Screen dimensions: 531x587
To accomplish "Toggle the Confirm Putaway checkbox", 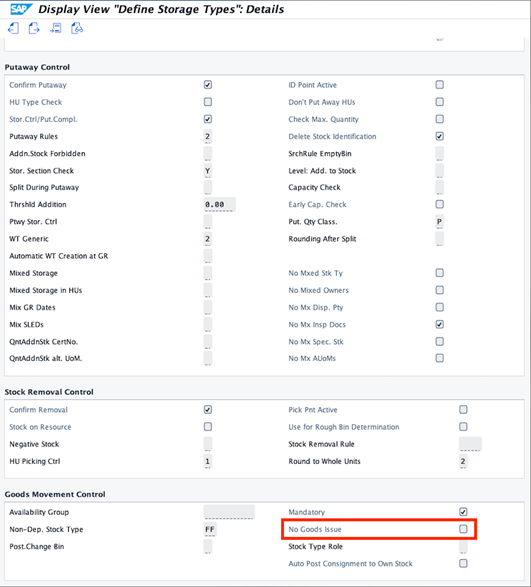I will click(208, 85).
